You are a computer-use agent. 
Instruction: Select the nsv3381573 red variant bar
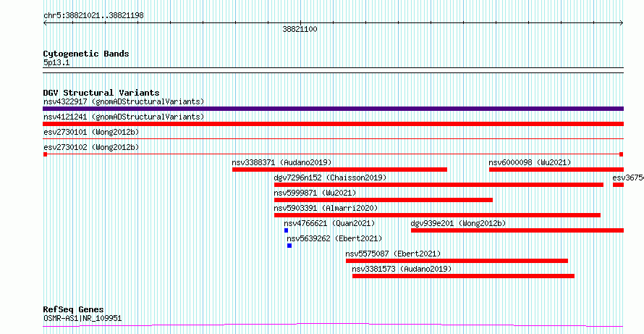(x=463, y=276)
